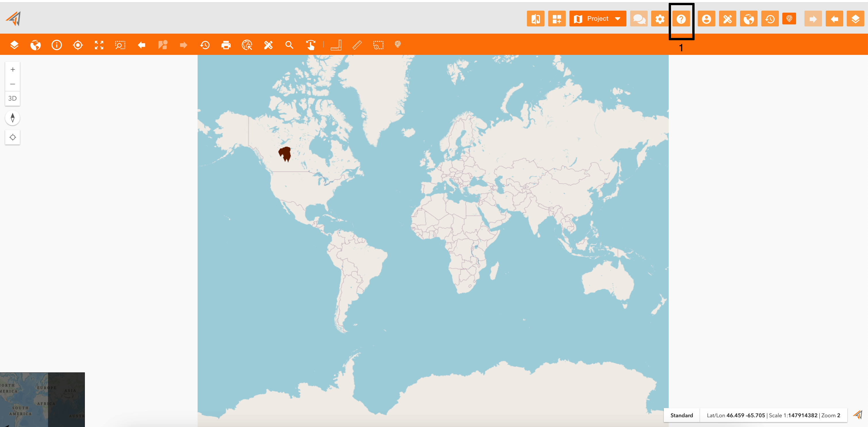Click the app logo at top left

point(14,18)
